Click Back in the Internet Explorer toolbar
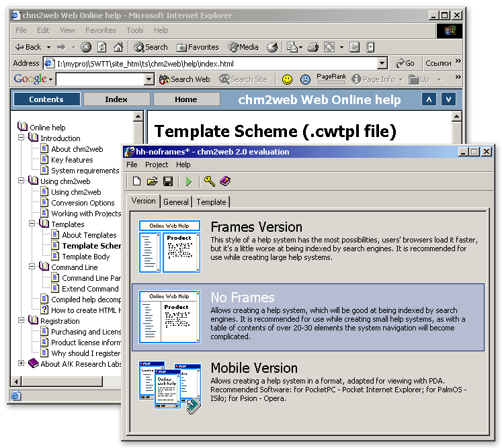This screenshot has width=502, height=448. coord(28,48)
